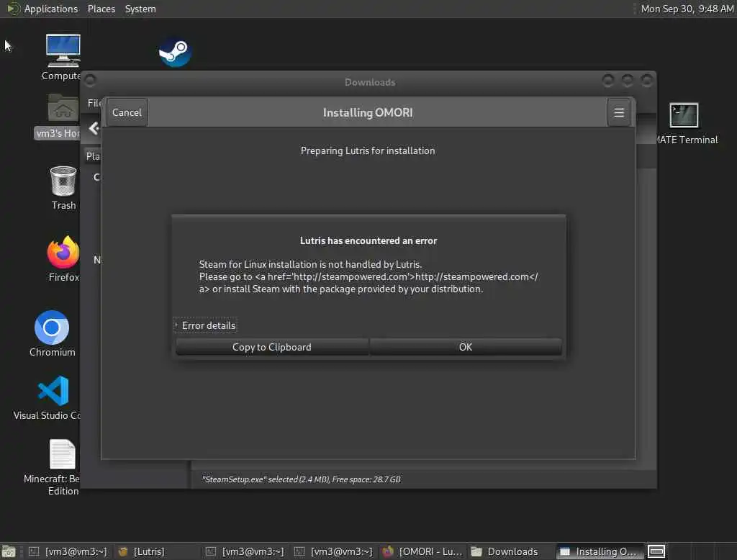The image size is (737, 560).
Task: Click Copy to Clipboard button
Action: [x=271, y=347]
